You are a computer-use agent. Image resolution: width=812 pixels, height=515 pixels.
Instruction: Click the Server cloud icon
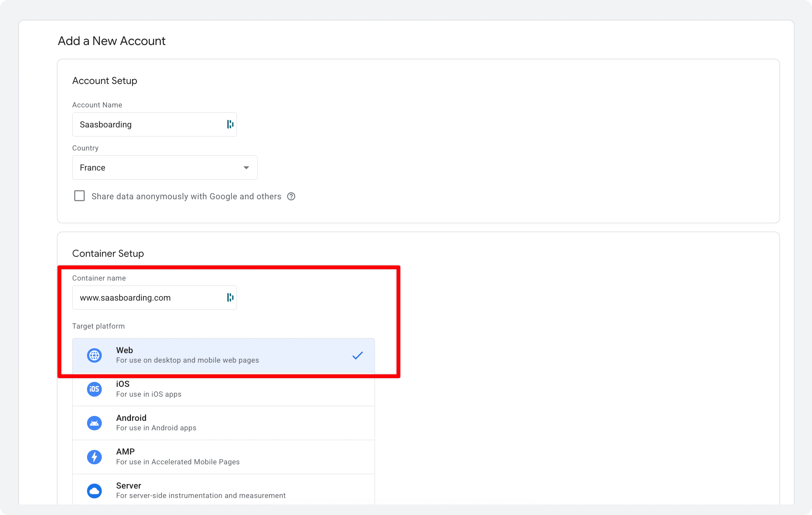coord(94,491)
